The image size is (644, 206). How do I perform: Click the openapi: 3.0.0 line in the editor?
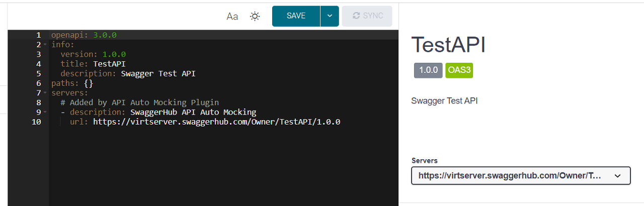(x=84, y=35)
